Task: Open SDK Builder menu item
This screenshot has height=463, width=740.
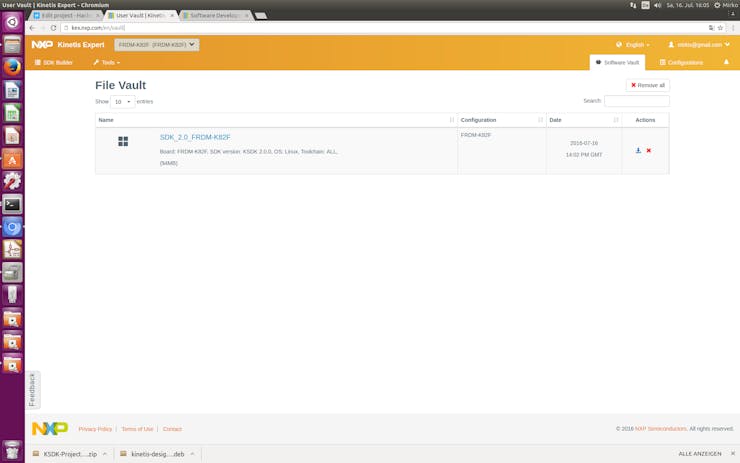Action: (53, 62)
